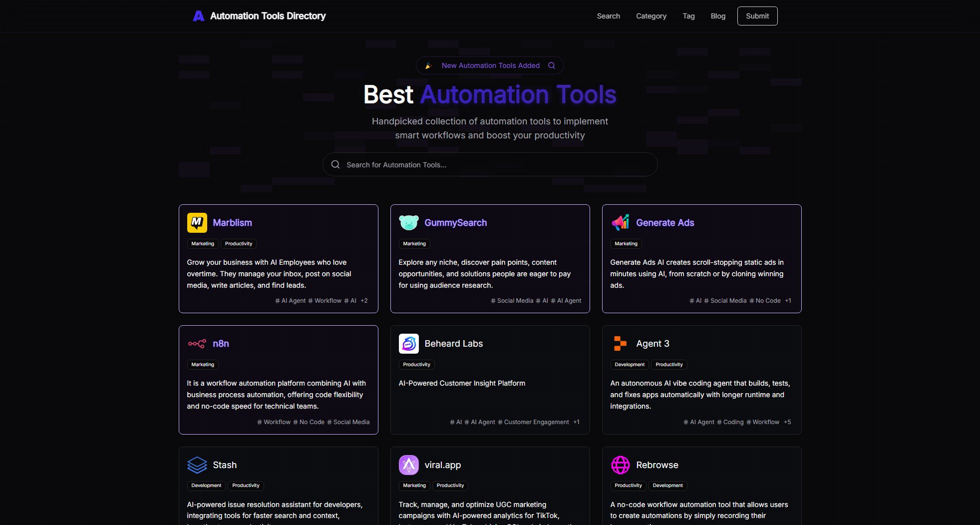Viewport: 980px width, 525px height.
Task: Open New Automation Tools Added announcement
Action: (490, 65)
